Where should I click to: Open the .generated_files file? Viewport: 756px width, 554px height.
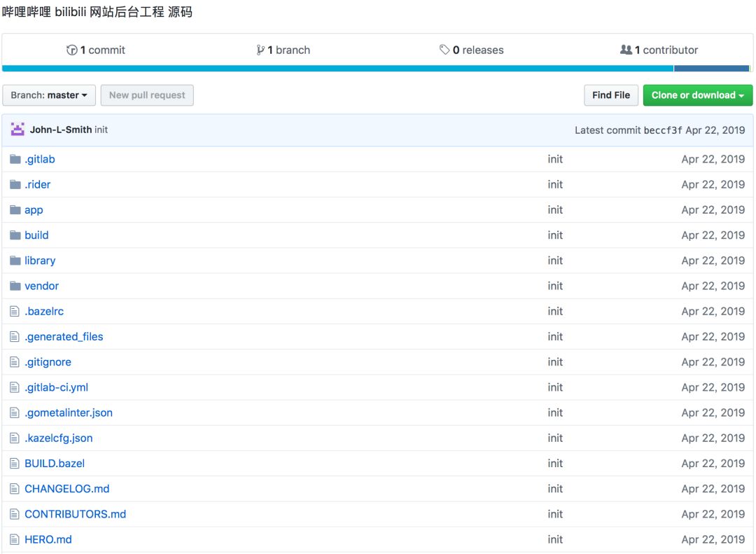click(x=64, y=337)
